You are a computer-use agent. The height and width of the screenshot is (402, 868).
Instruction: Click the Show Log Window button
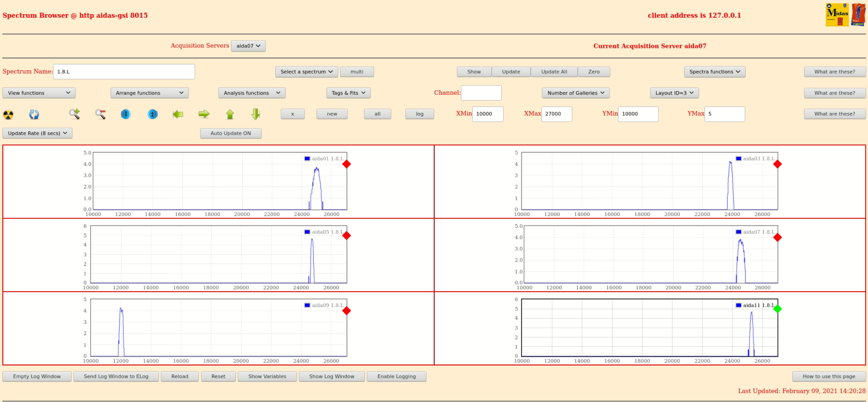(332, 376)
